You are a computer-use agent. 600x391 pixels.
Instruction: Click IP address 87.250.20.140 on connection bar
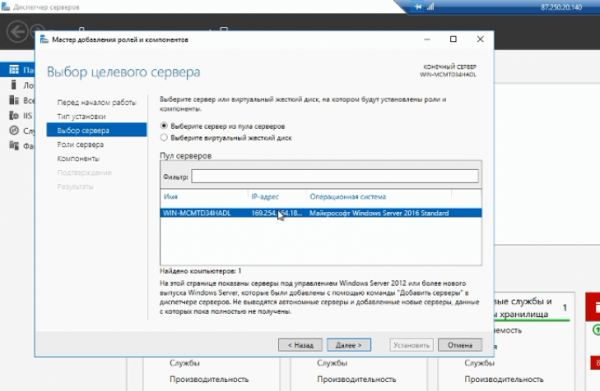(x=561, y=7)
